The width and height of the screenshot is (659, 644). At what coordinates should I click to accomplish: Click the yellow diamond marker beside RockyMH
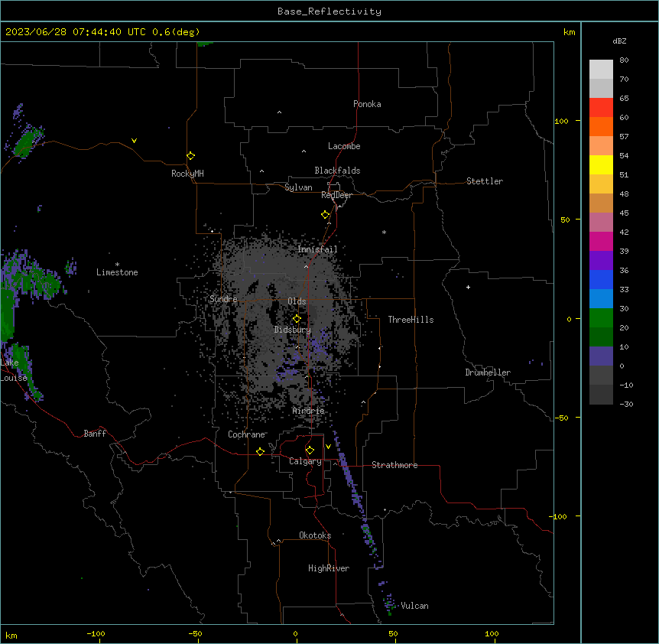[x=190, y=156]
